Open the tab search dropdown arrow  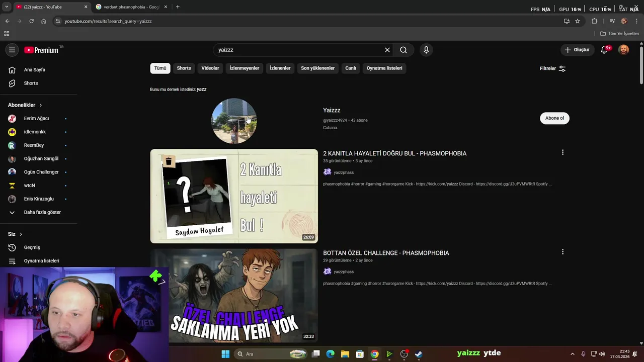pos(7,7)
